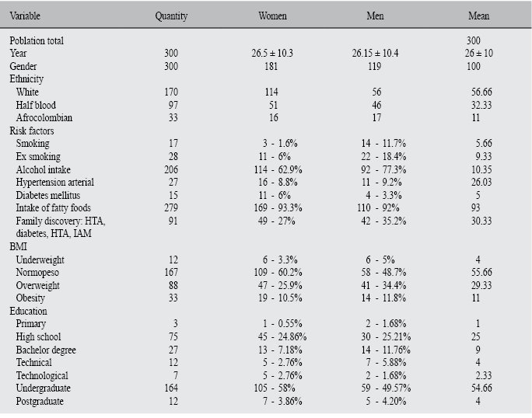This screenshot has width=532, height=418.
Task: Select the Ethnicity section label
Action: pyautogui.click(x=26, y=79)
